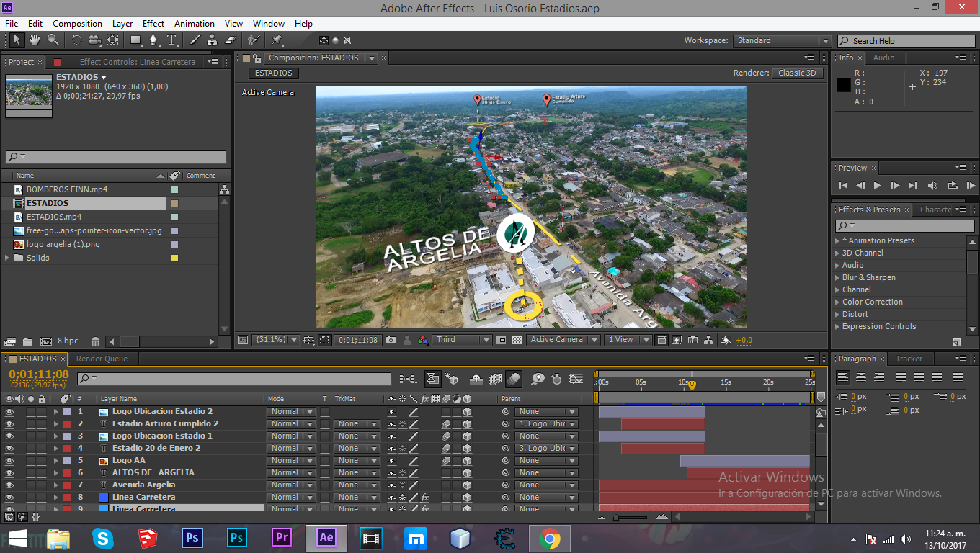
Task: Open the Third resolution dropdown
Action: 462,340
